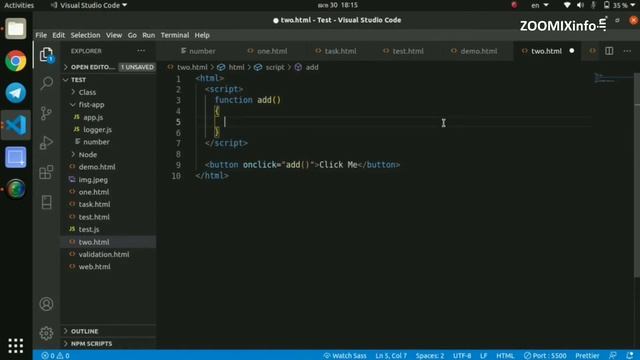
Task: Launch Telegram from the dock
Action: pos(16,93)
